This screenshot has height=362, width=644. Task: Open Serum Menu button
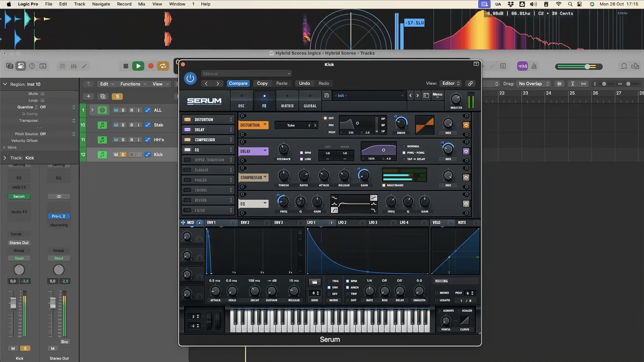point(437,95)
